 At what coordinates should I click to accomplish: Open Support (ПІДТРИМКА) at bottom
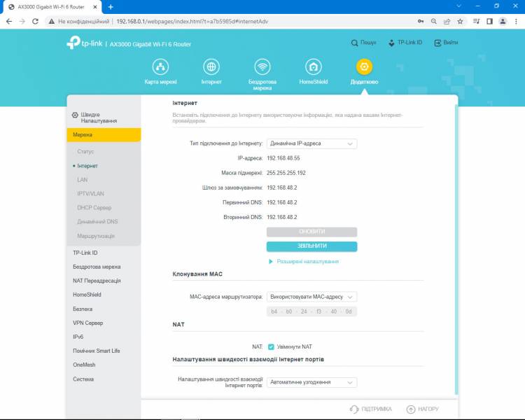370,409
